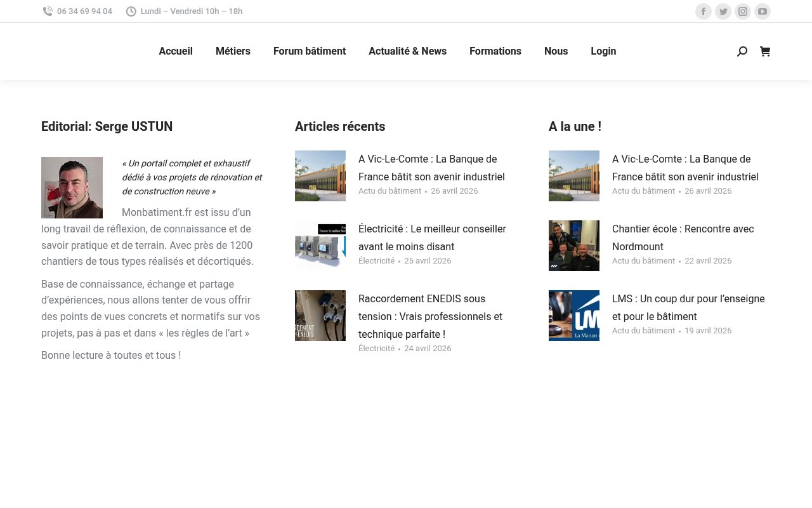
Task: Open the Instagram profile icon
Action: 743,11
